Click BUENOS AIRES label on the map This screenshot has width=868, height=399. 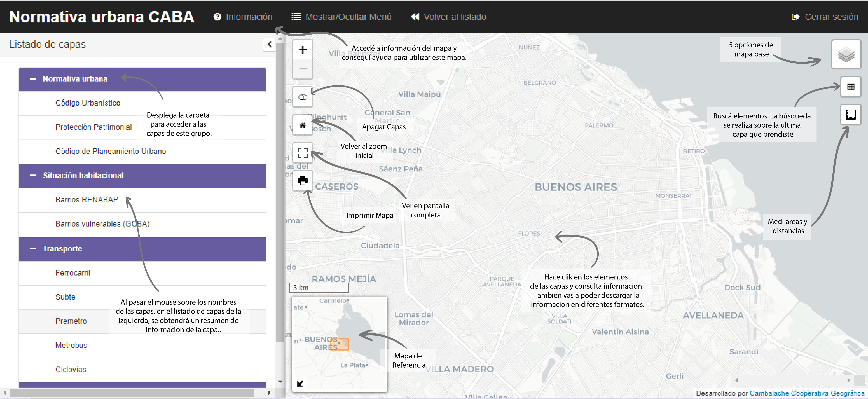pos(576,187)
